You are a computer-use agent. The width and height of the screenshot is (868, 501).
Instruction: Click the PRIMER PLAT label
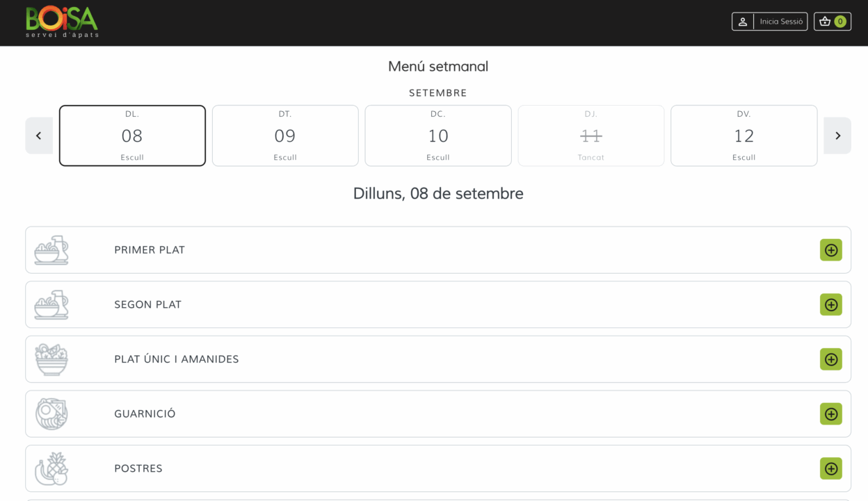click(x=150, y=250)
